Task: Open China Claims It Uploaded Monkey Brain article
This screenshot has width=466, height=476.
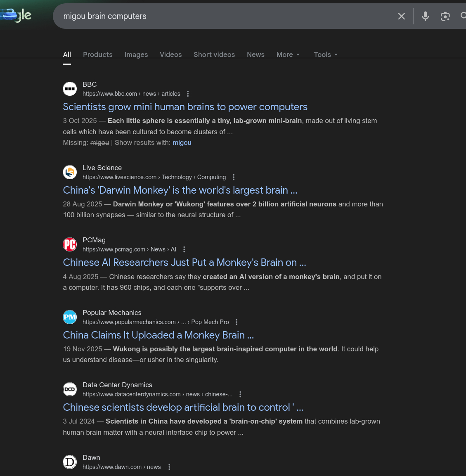Action: tap(158, 335)
